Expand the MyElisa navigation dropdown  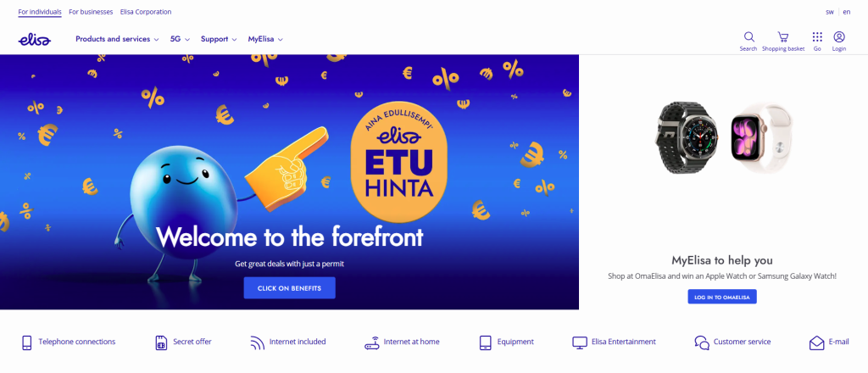[265, 39]
